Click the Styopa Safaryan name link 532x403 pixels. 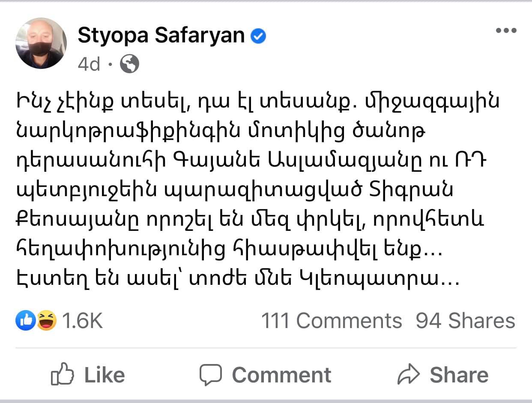[161, 36]
